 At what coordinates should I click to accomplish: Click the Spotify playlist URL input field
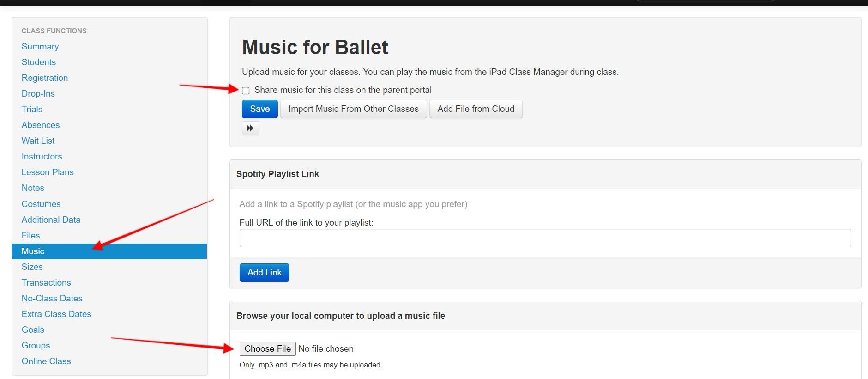(545, 238)
